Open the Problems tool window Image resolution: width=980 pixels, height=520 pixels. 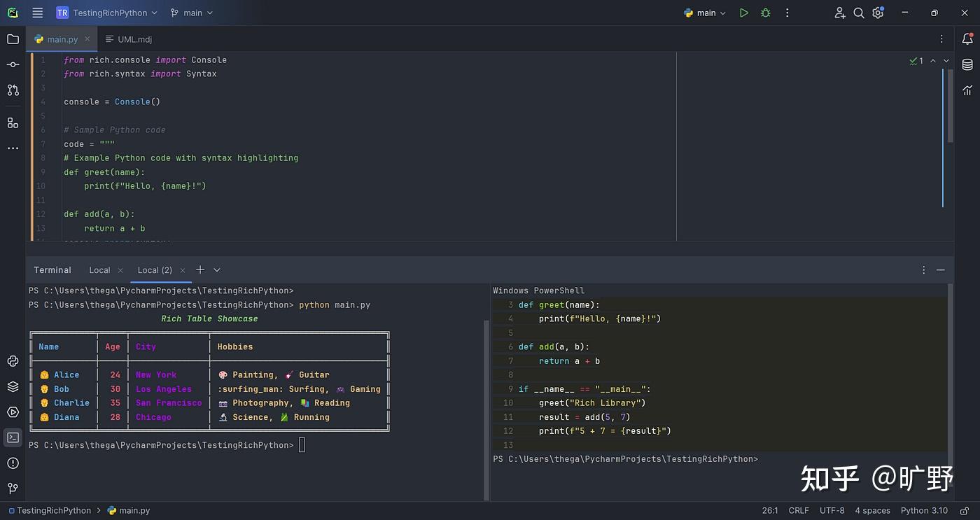pyautogui.click(x=13, y=463)
